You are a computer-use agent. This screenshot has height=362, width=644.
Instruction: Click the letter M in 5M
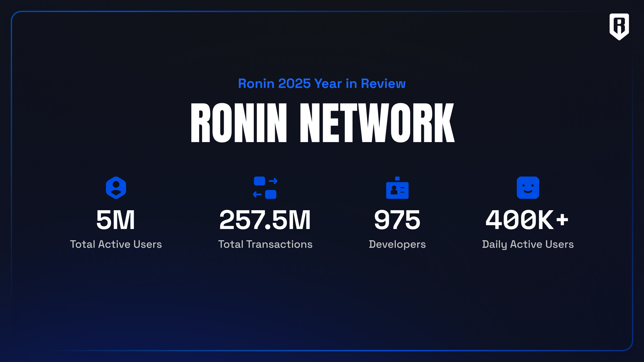point(124,220)
